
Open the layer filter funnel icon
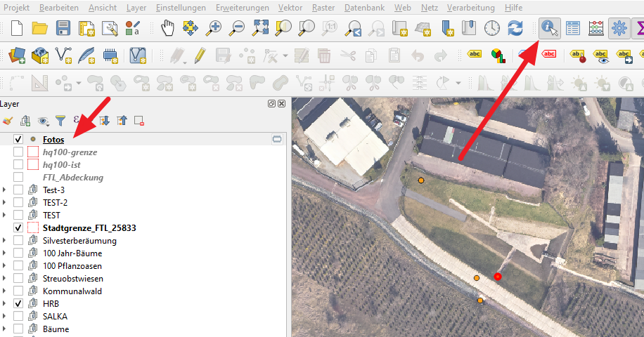tap(60, 121)
